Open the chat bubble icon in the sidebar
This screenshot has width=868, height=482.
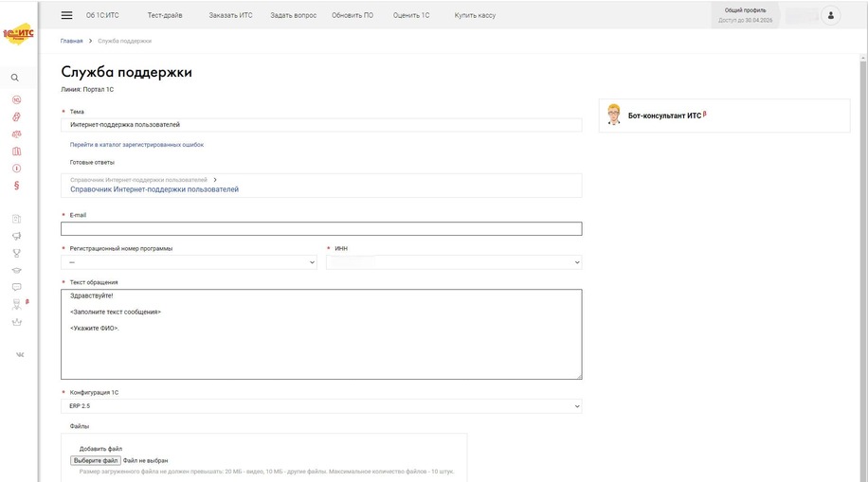pos(16,287)
